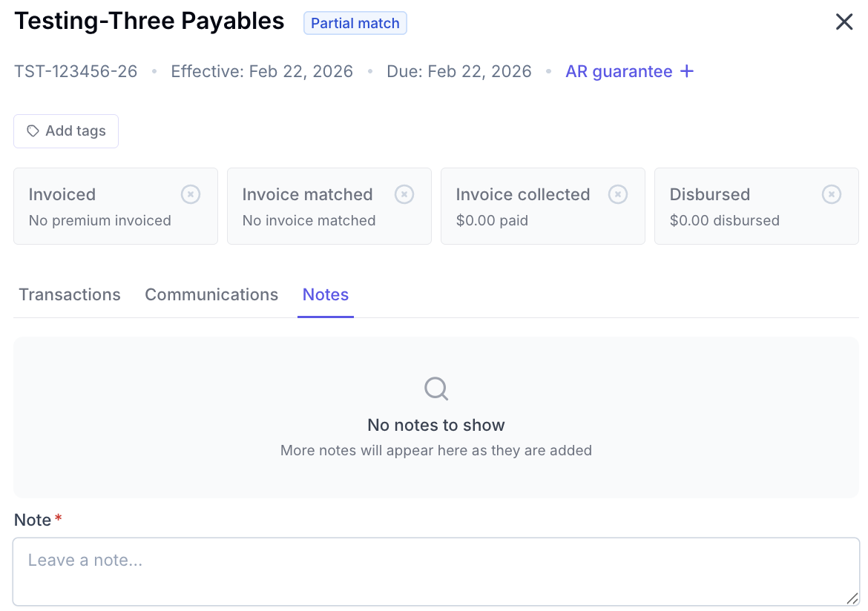Open the Transactions tab
Viewport: 868px width, 611px height.
click(x=70, y=294)
